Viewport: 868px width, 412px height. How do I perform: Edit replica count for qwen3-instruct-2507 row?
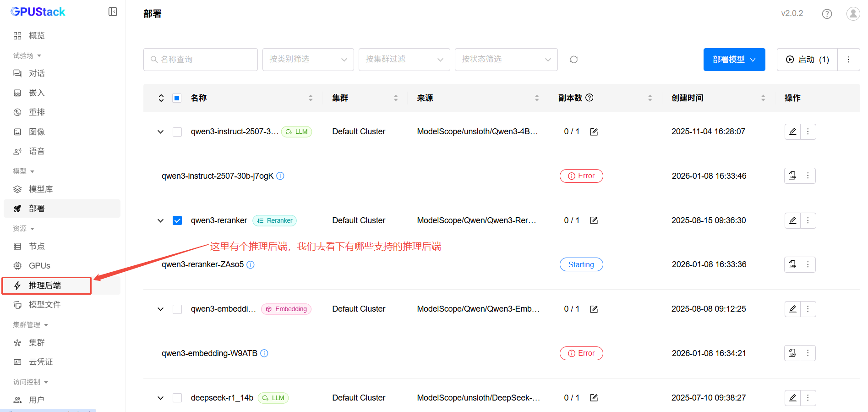(x=594, y=132)
